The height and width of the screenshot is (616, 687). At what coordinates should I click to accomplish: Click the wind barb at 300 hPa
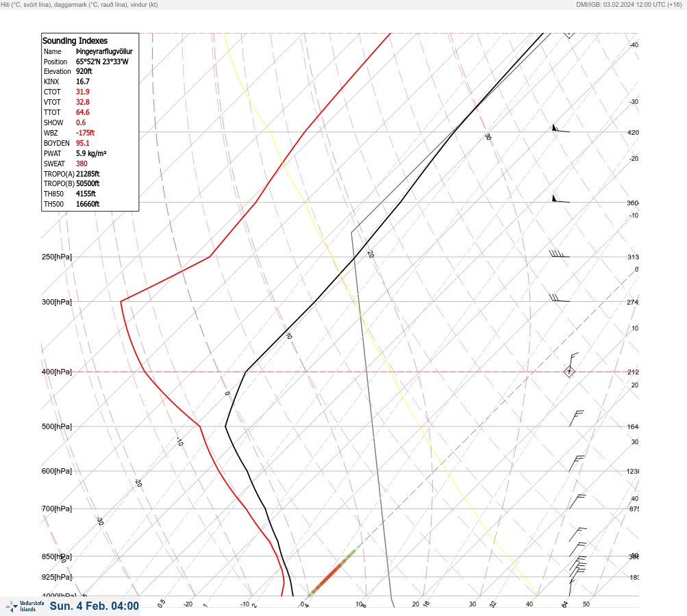559,298
